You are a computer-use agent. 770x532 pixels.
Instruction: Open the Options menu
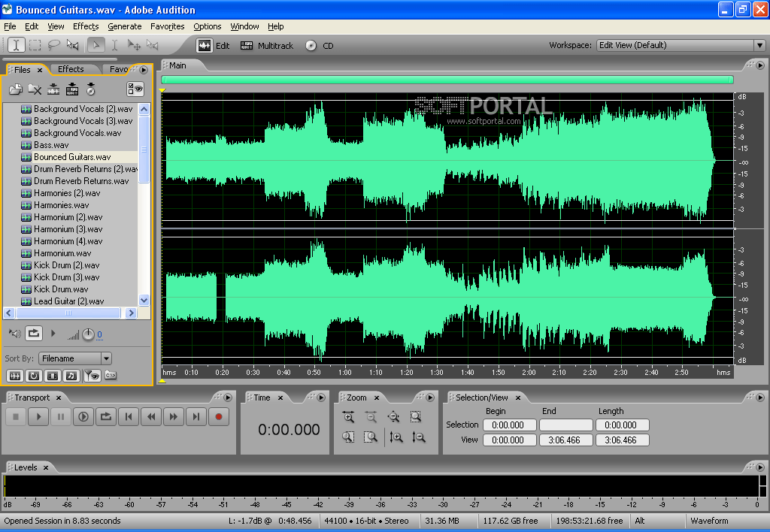coord(208,26)
